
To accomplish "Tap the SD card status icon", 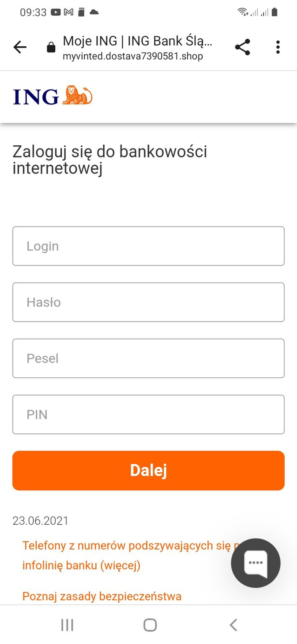I will [81, 12].
